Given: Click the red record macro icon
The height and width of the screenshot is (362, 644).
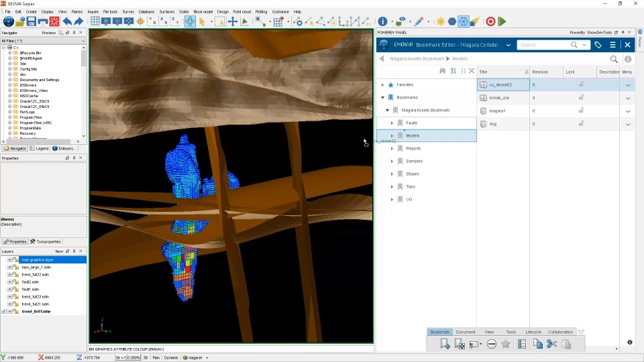Looking at the screenshot, I should pos(490,21).
